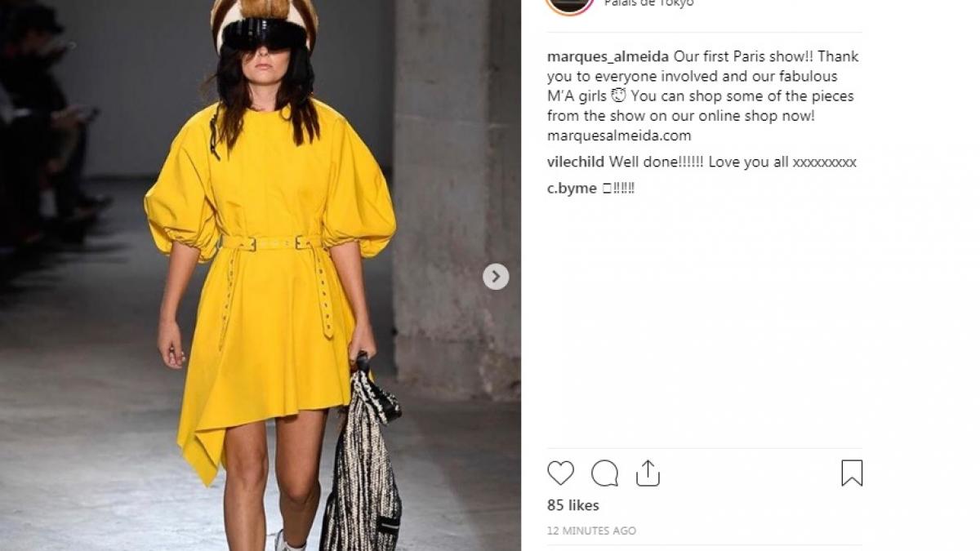The image size is (980, 551).
Task: Open the poster's round profile avatar
Action: [x=569, y=4]
